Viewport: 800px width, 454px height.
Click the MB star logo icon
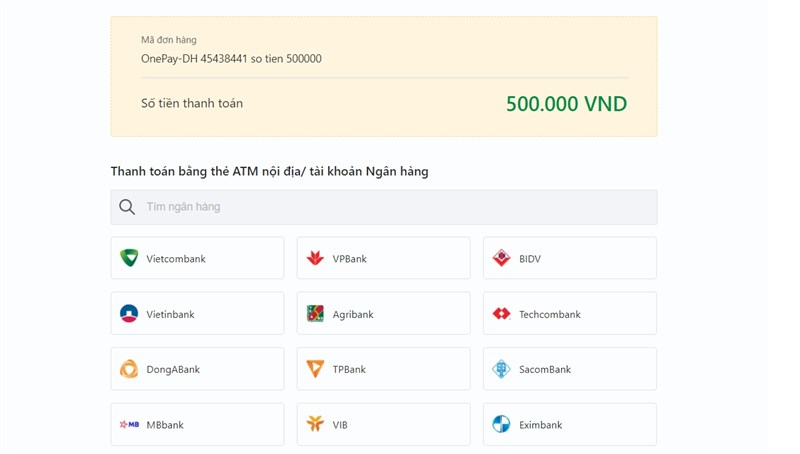129,424
